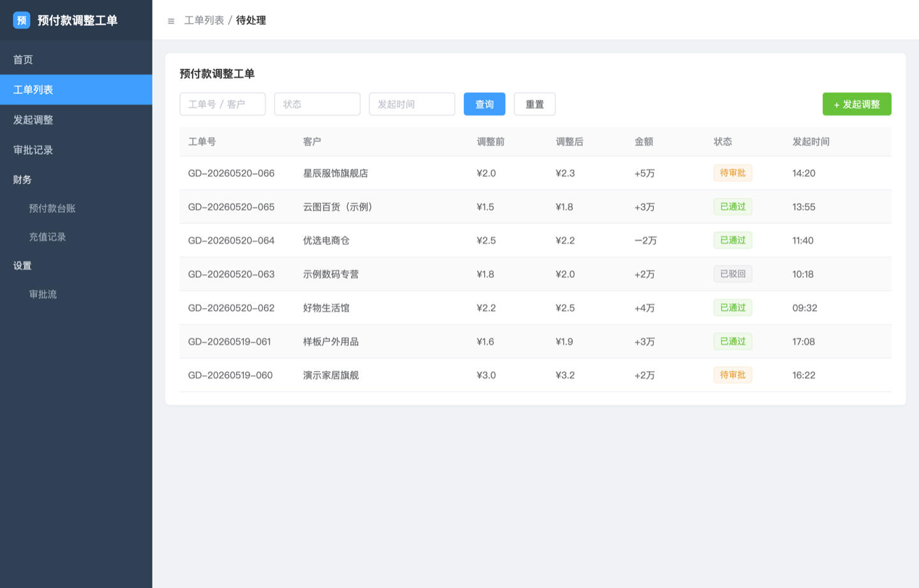This screenshot has height=588, width=919.
Task: Click the +5万 amount cell
Action: (645, 173)
